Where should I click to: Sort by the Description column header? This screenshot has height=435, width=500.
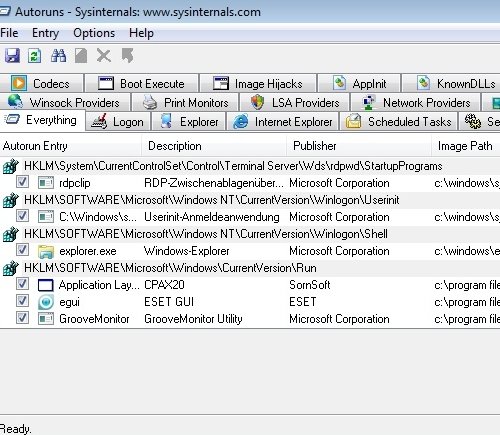pos(214,146)
